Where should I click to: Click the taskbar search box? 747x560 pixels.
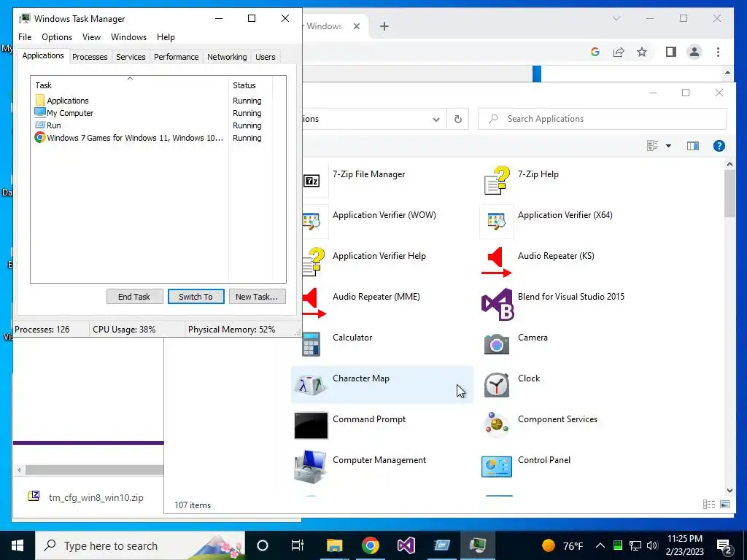[x=140, y=545]
